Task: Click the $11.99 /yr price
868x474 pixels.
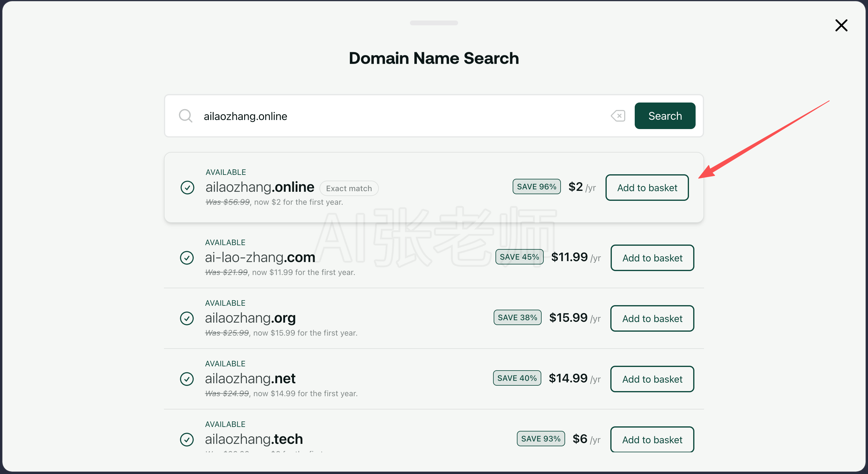Action: coord(576,257)
